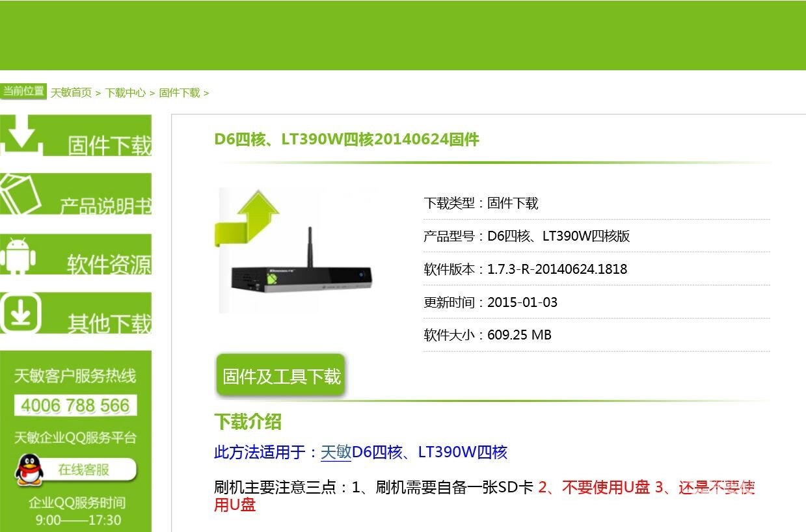Click the 下载介绍 heading
The height and width of the screenshot is (532, 806).
pos(248,421)
